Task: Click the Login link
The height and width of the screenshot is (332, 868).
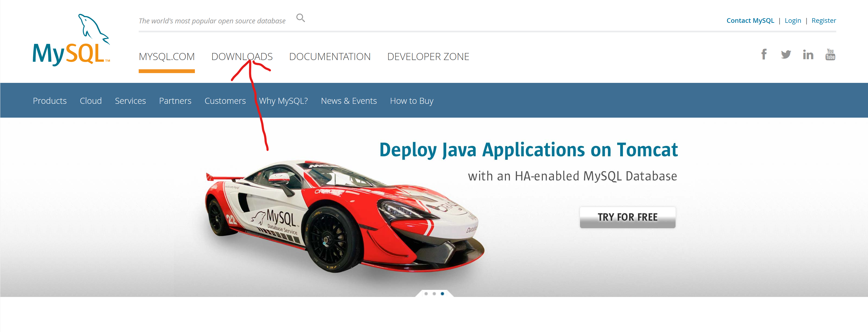Action: (793, 21)
